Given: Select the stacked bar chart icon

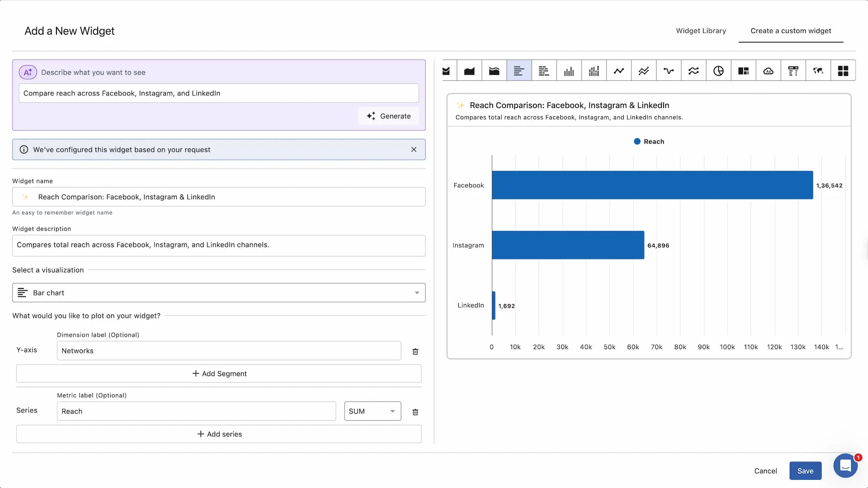Looking at the screenshot, I should coord(544,70).
